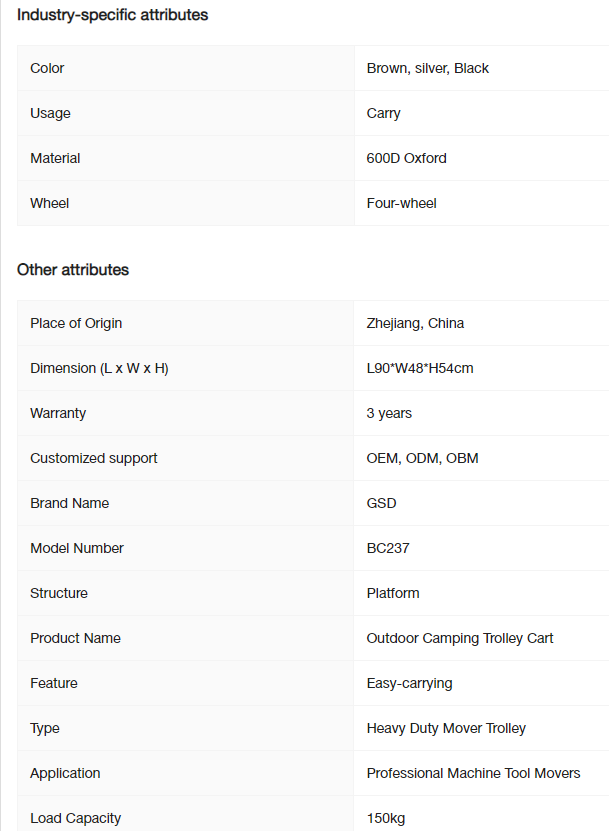Click the Industry-specific attributes heading

[x=112, y=15]
